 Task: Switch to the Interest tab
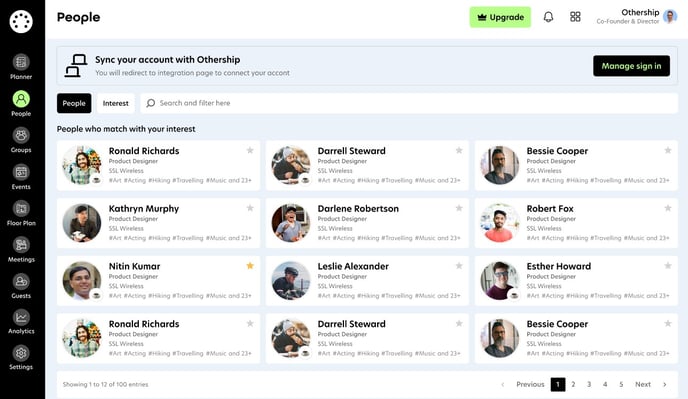click(x=115, y=103)
